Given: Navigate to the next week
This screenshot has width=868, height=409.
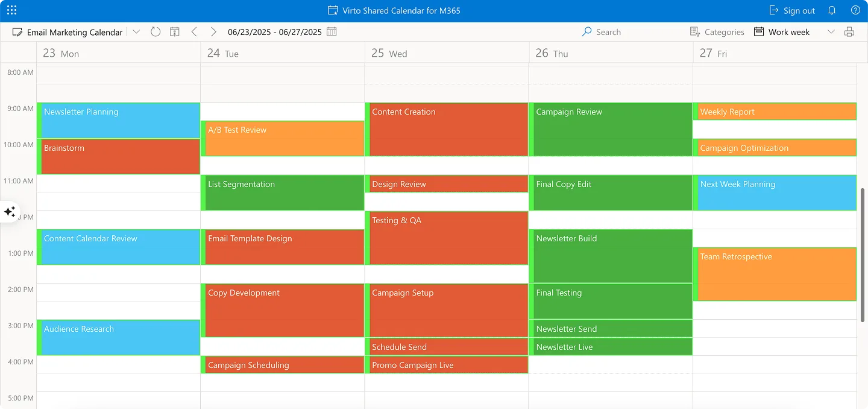Looking at the screenshot, I should pyautogui.click(x=213, y=31).
